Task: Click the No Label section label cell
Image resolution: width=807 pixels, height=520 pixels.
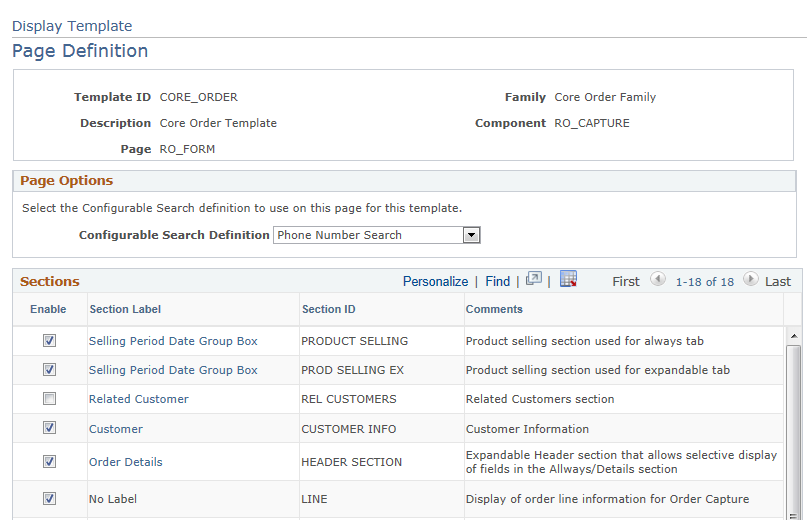Action: [113, 499]
